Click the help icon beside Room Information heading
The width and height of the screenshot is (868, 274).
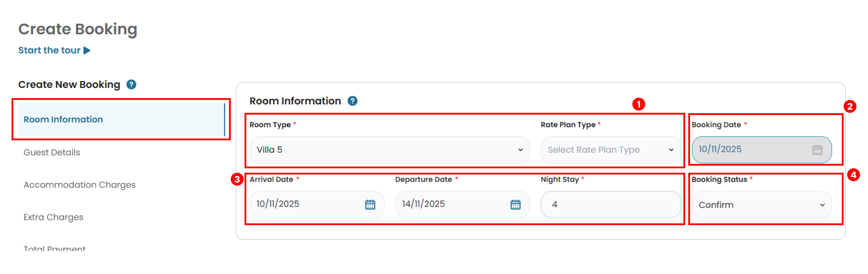click(352, 101)
